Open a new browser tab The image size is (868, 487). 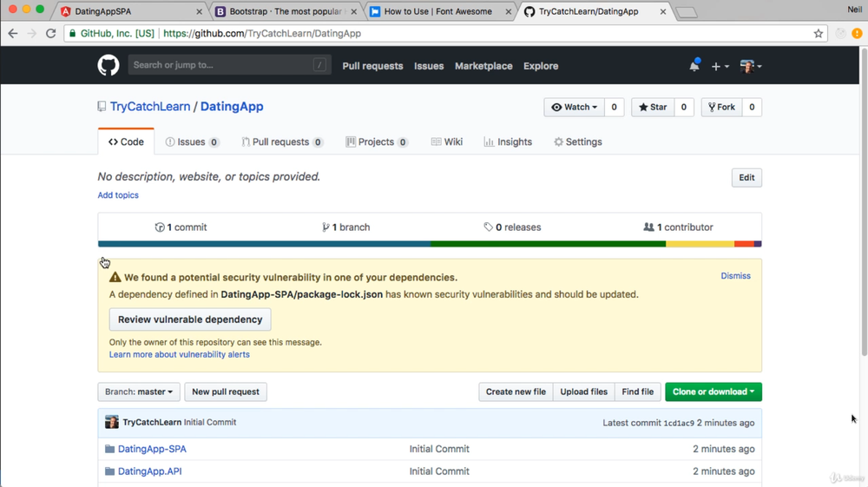[x=687, y=12]
